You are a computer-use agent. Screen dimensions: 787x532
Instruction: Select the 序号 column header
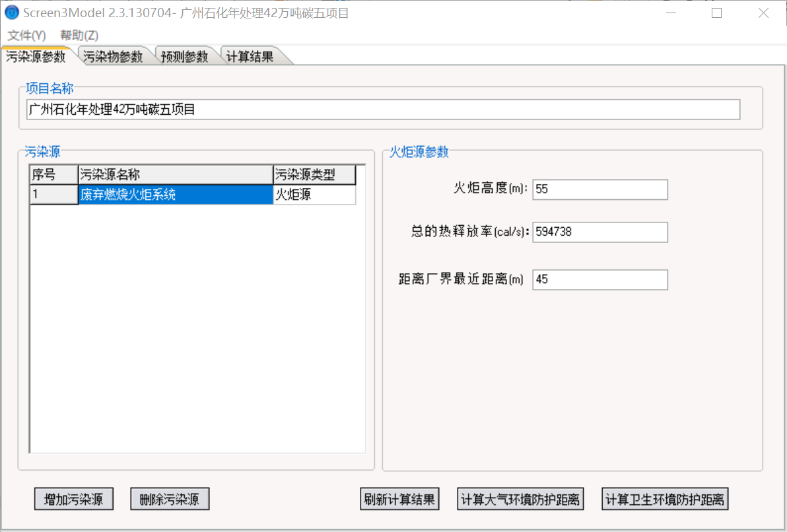(x=53, y=175)
